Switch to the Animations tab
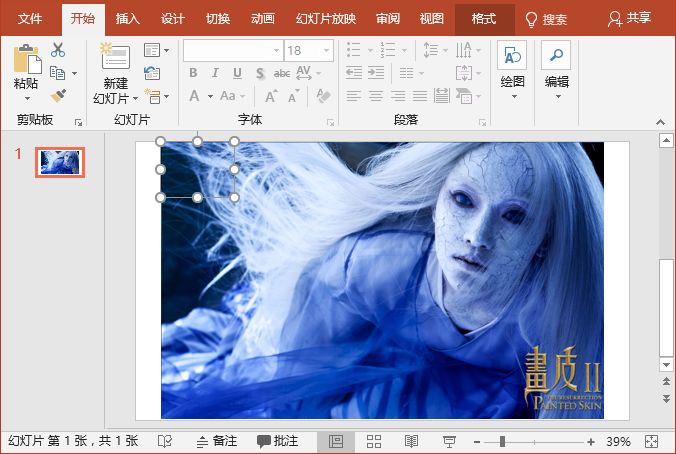The height and width of the screenshot is (454, 676). coord(263,19)
